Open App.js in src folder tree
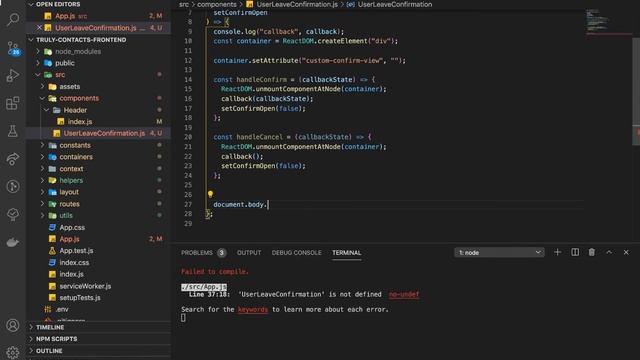Image resolution: width=640 pixels, height=360 pixels. 98,239
